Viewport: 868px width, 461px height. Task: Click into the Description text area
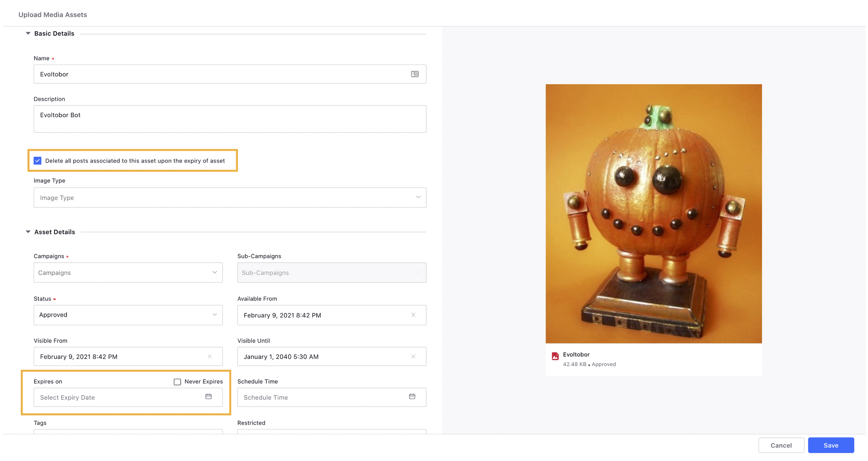click(230, 119)
